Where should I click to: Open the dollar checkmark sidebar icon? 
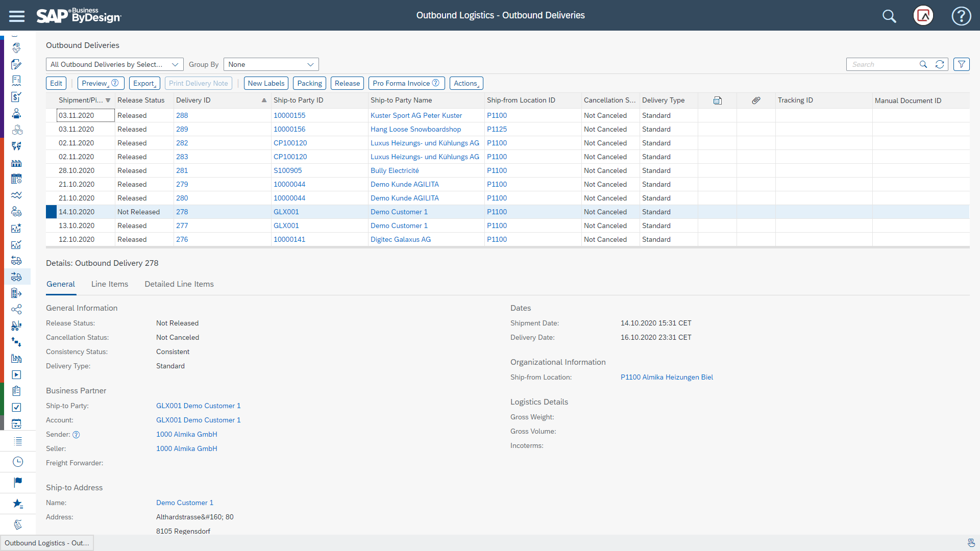16,97
